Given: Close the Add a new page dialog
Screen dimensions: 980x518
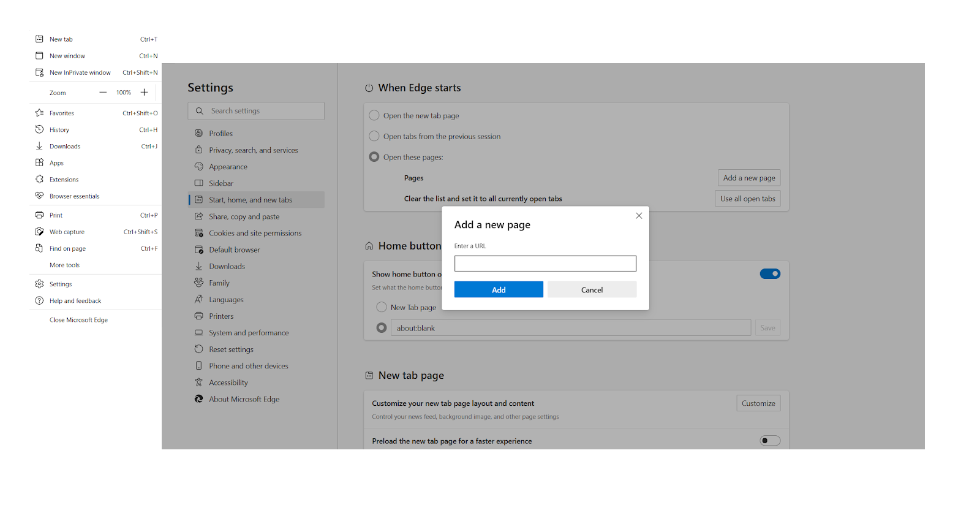Looking at the screenshot, I should [639, 216].
